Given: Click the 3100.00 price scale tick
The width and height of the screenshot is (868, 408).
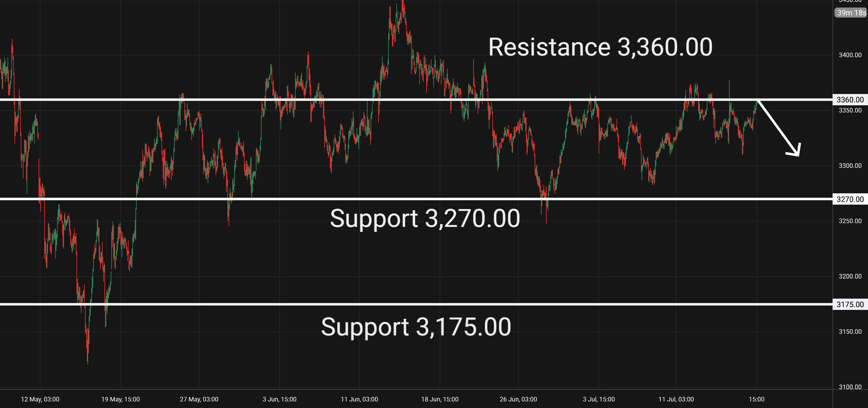Looking at the screenshot, I should 850,387.
